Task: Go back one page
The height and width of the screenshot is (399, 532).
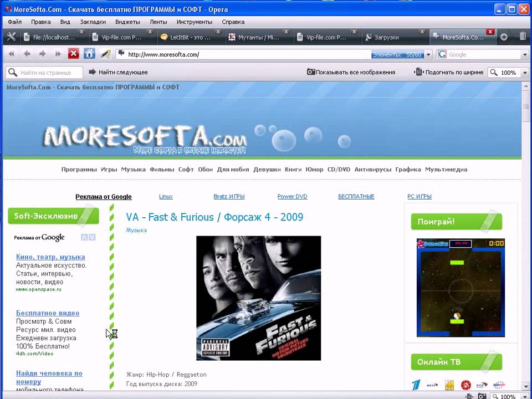Action: pyautogui.click(x=27, y=54)
